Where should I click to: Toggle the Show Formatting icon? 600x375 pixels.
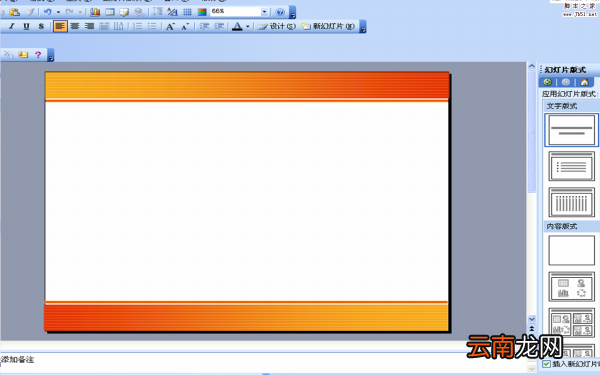click(x=172, y=12)
